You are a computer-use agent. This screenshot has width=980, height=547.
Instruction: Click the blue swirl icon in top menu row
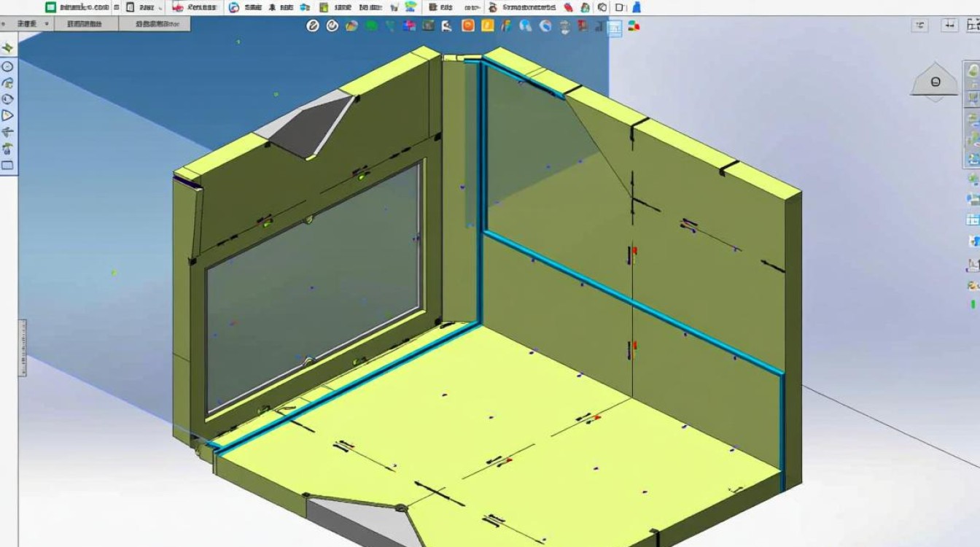coord(234,7)
